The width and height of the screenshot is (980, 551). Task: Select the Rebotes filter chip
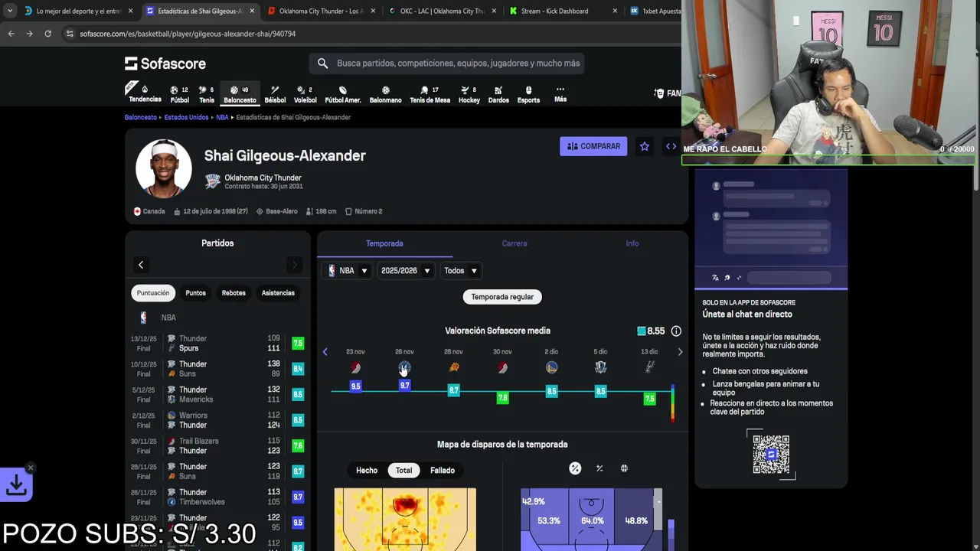pyautogui.click(x=234, y=293)
